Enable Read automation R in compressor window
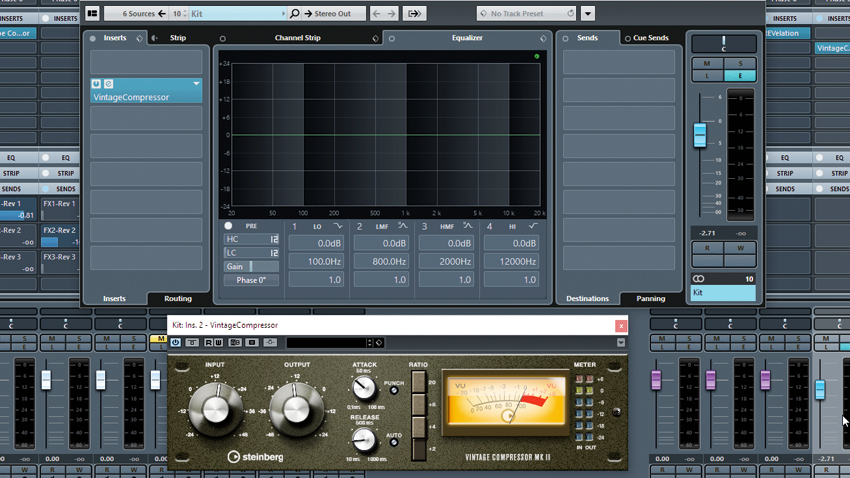This screenshot has width=850, height=478. pyautogui.click(x=209, y=343)
